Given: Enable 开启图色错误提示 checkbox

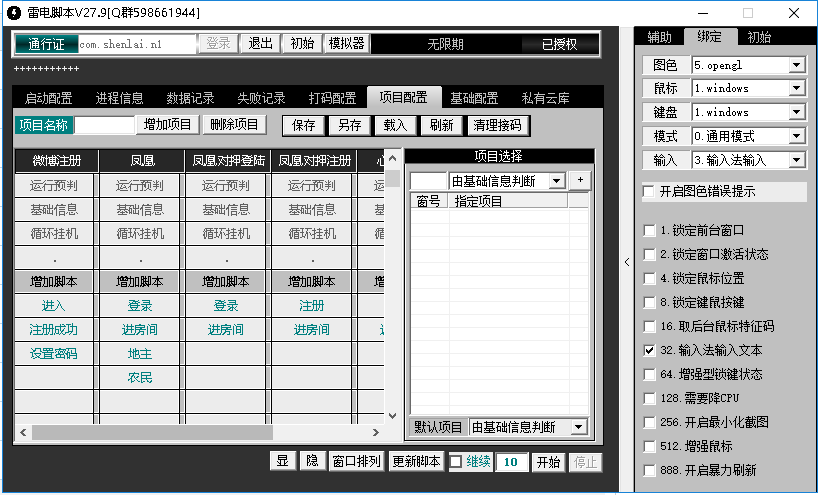Looking at the screenshot, I should click(648, 191).
